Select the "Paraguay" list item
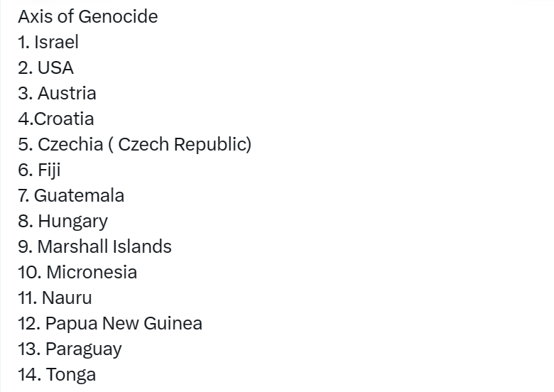 83,349
